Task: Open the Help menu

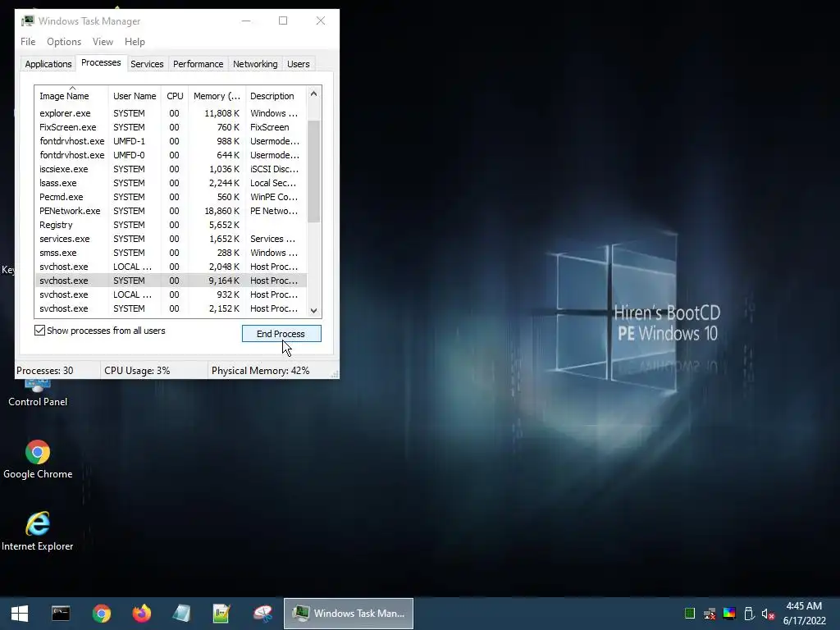Action: click(135, 42)
